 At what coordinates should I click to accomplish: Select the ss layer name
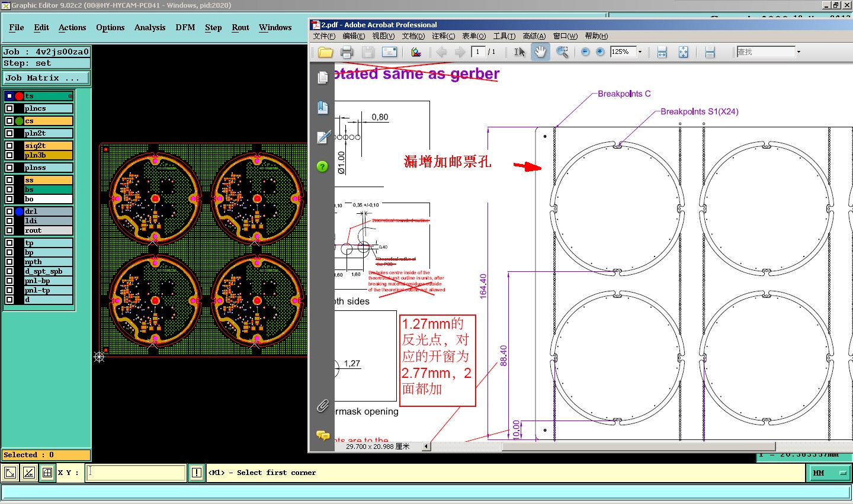coord(48,180)
